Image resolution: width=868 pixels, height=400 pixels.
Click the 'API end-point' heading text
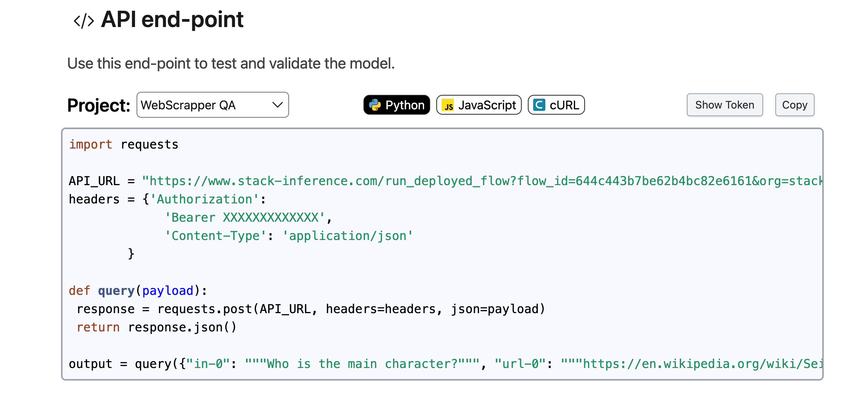pyautogui.click(x=172, y=19)
